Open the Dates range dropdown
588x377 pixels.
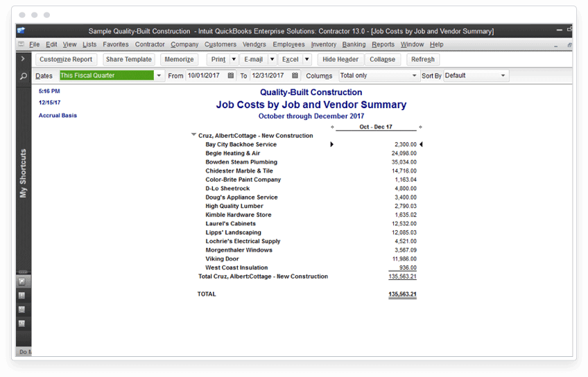click(159, 76)
